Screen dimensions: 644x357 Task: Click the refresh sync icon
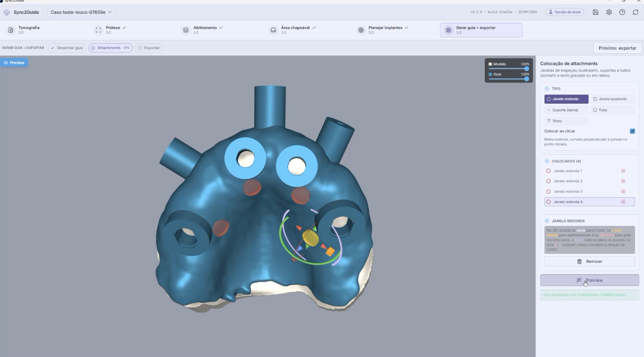coord(635,12)
